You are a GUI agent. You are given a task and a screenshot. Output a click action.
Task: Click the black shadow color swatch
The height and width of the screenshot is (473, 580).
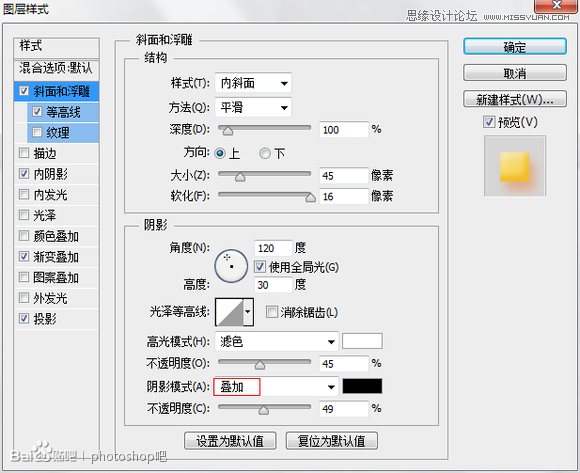[x=362, y=386]
